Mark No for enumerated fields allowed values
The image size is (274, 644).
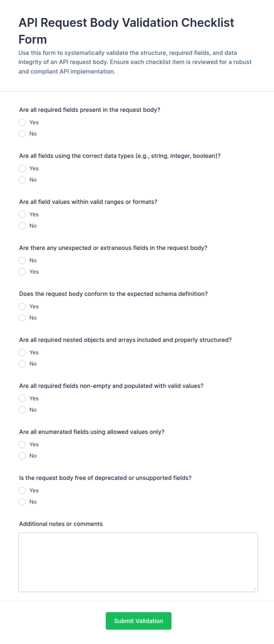pyautogui.click(x=22, y=456)
